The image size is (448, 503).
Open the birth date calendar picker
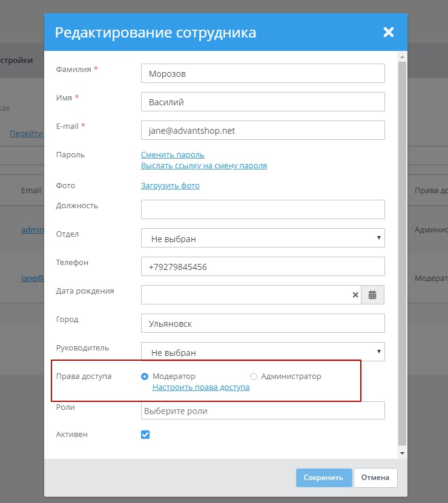pyautogui.click(x=372, y=295)
